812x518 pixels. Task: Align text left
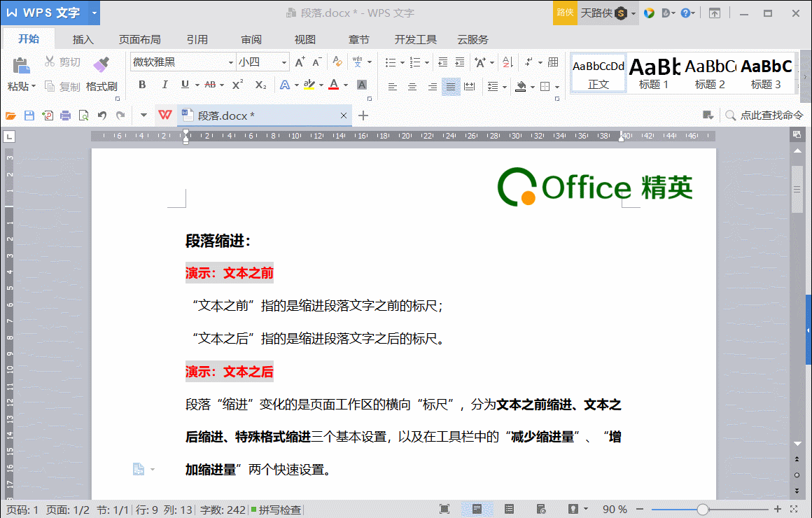393,87
